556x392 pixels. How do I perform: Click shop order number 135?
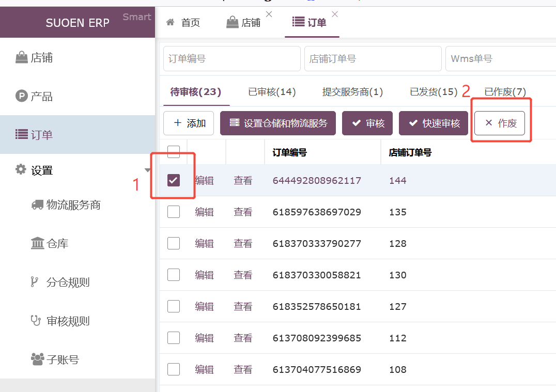coord(397,212)
